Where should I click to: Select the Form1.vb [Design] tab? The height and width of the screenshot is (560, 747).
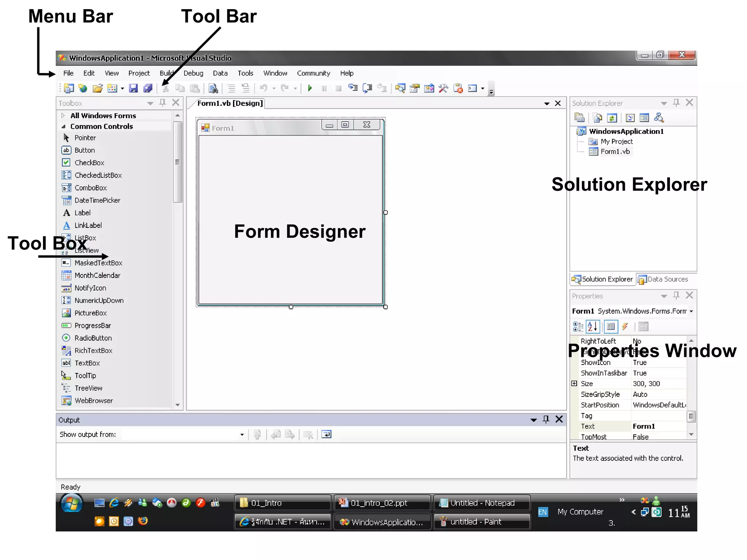pos(230,104)
